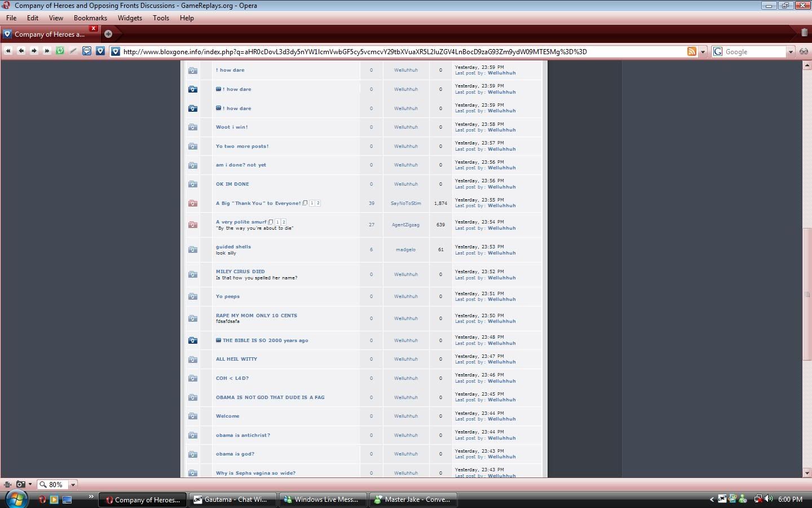Show hidden system tray icons arrow

pyautogui.click(x=712, y=500)
